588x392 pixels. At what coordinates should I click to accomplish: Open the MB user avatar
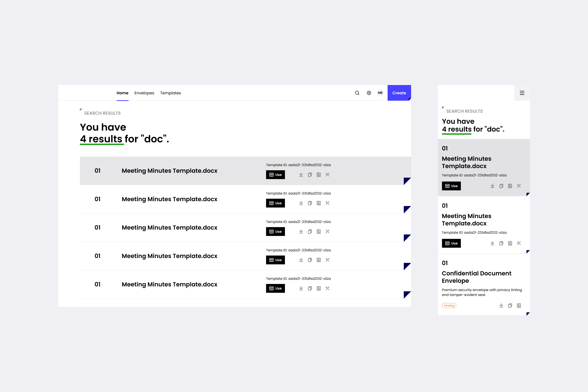380,93
